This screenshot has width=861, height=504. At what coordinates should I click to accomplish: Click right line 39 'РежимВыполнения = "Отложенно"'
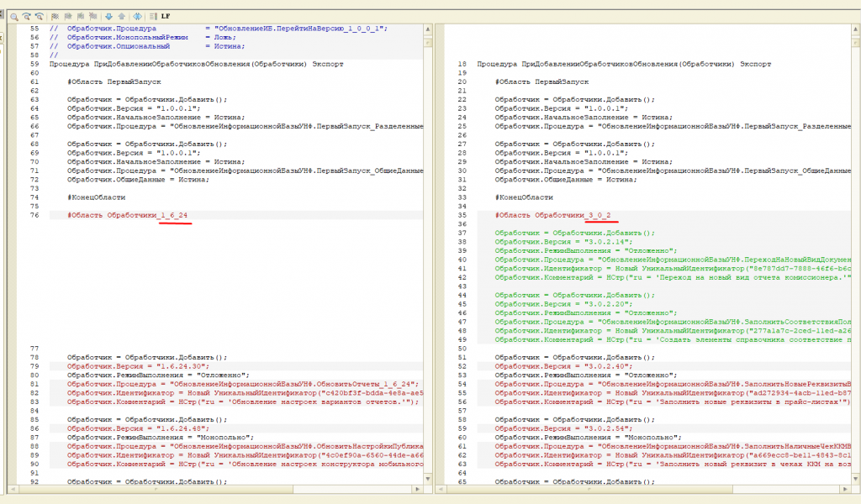tap(586, 250)
